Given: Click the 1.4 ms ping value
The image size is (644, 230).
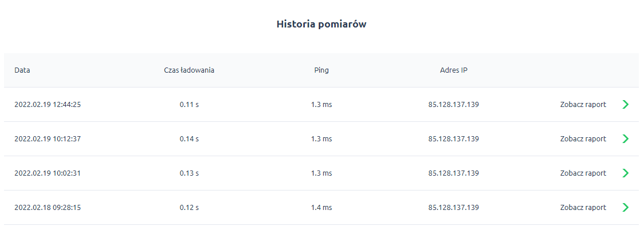Looking at the screenshot, I should coord(321,208).
